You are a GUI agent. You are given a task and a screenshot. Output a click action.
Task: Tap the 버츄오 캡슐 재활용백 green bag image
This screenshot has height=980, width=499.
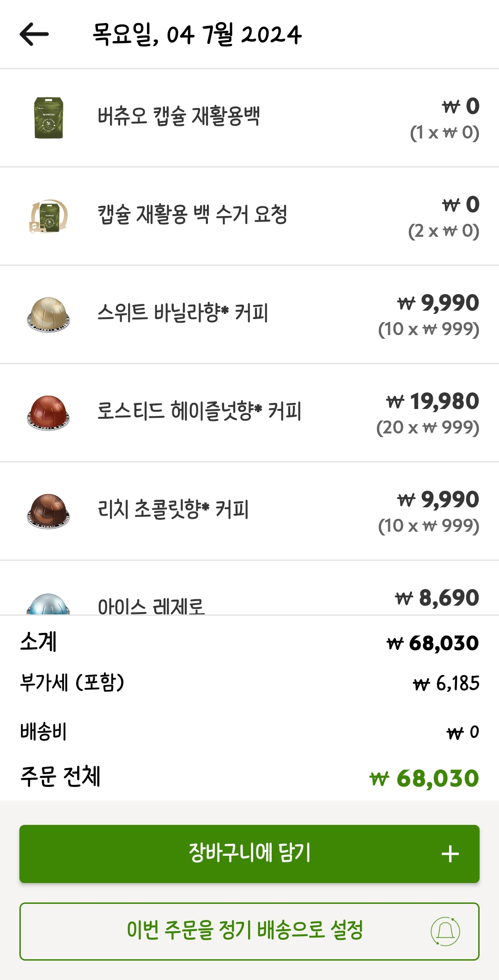coord(49,118)
